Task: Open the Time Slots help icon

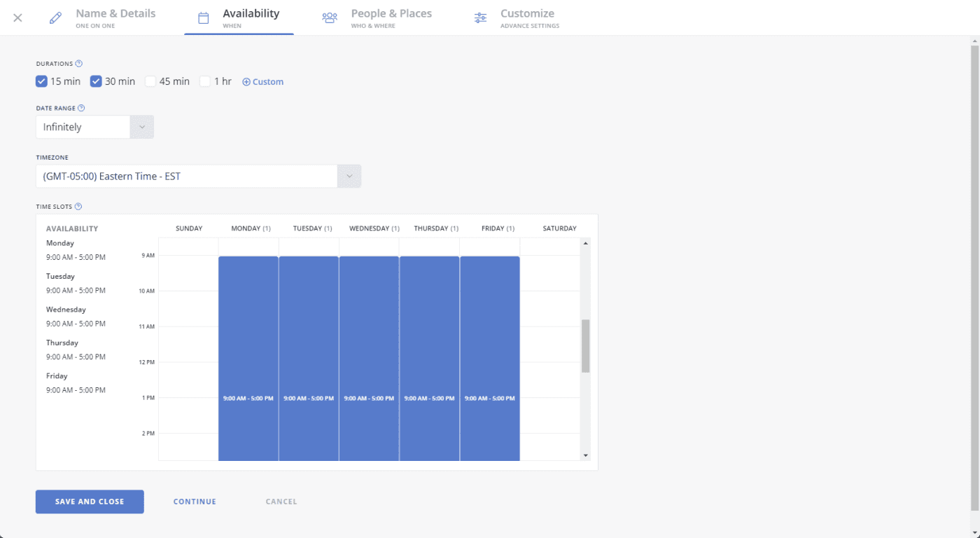Action: [x=78, y=207]
